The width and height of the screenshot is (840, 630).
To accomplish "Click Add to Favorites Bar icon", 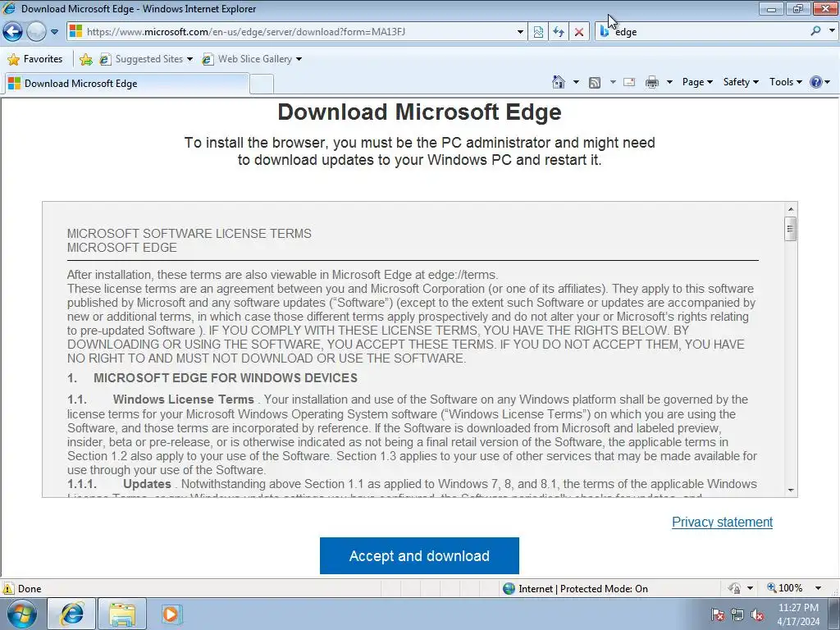I will point(85,59).
